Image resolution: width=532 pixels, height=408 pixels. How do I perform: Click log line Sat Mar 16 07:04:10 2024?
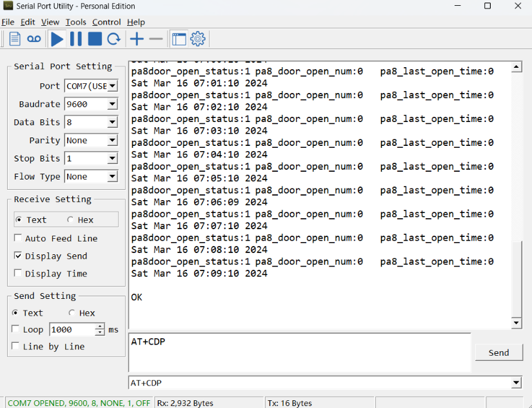tap(199, 154)
